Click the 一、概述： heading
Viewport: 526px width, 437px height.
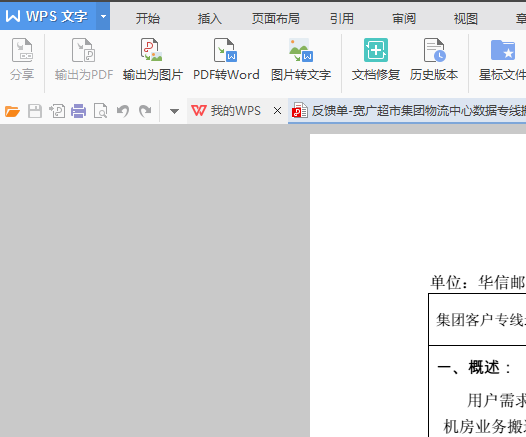tap(474, 367)
